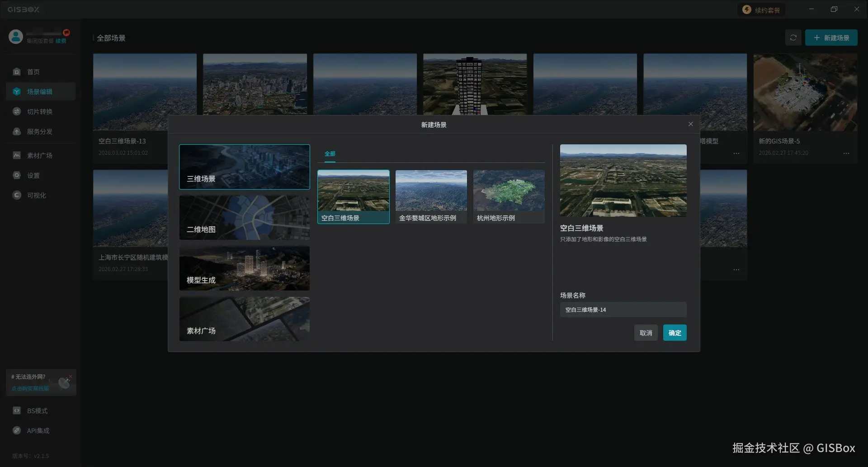Click the 续约套餐 button
This screenshot has height=467, width=868.
click(761, 10)
